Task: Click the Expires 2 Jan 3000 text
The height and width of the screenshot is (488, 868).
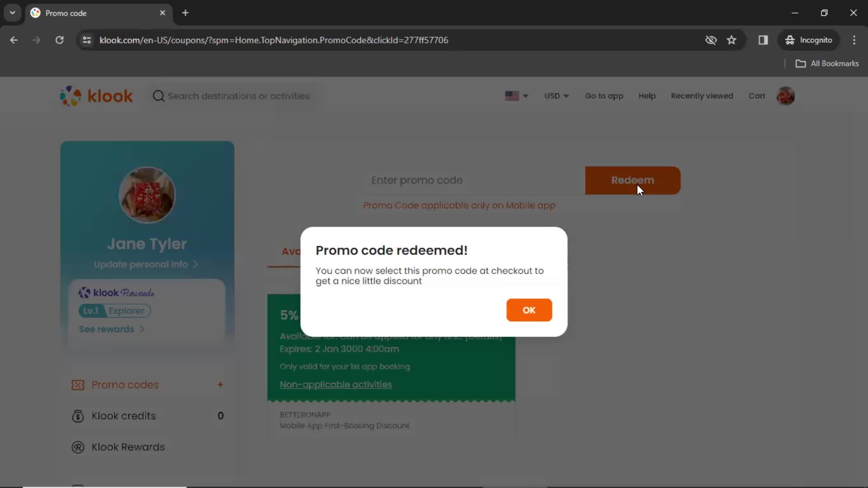Action: [339, 349]
